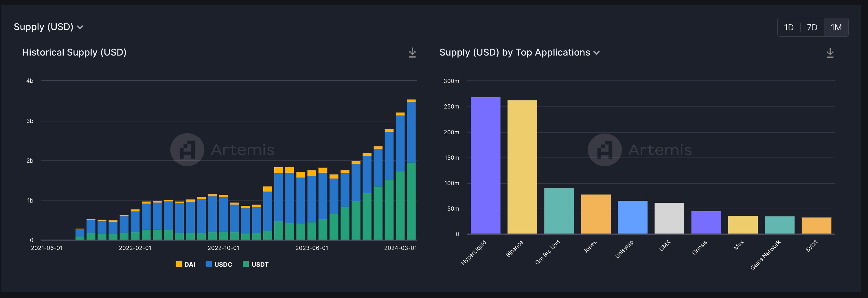Expand the Supply by Top Applications dropdown
The image size is (868, 298).
tap(520, 53)
